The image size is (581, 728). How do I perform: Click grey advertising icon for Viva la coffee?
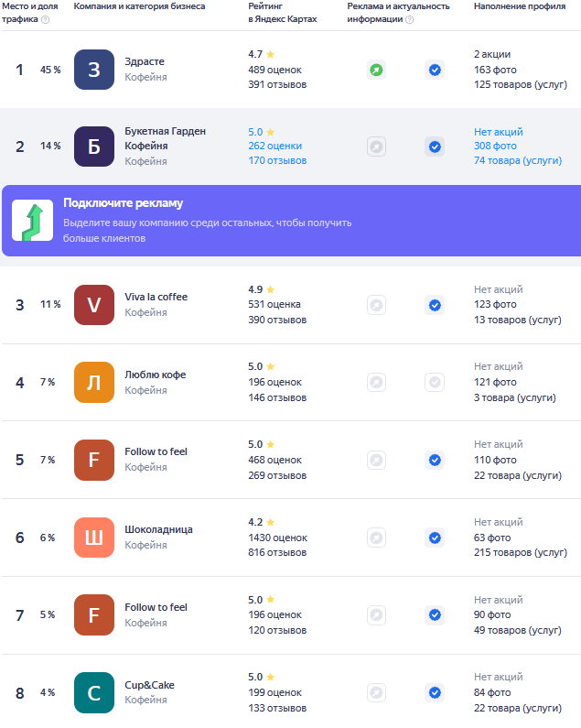pos(376,305)
